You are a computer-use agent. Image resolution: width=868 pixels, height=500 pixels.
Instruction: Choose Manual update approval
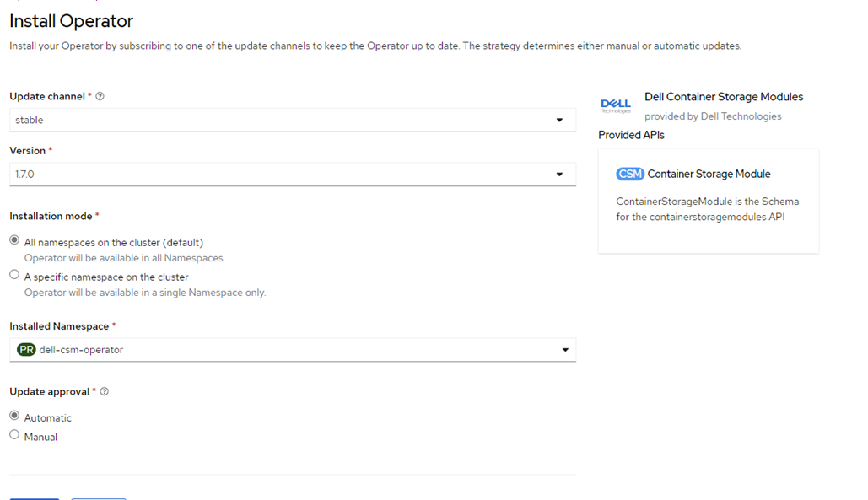point(14,435)
